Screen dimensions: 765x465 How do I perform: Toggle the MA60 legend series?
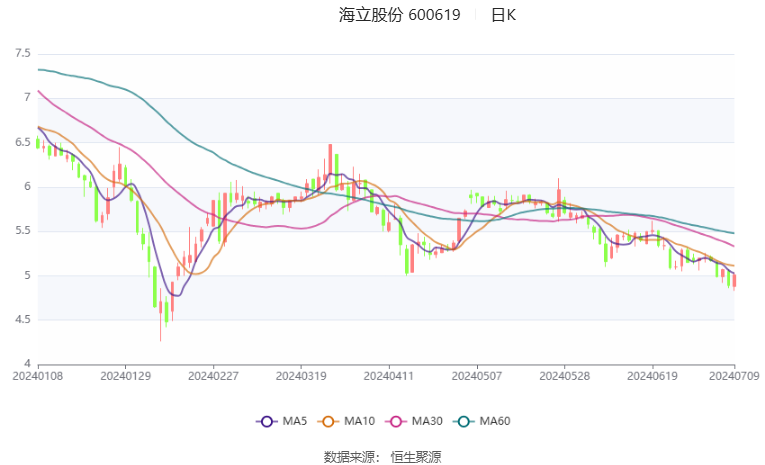tap(482, 421)
